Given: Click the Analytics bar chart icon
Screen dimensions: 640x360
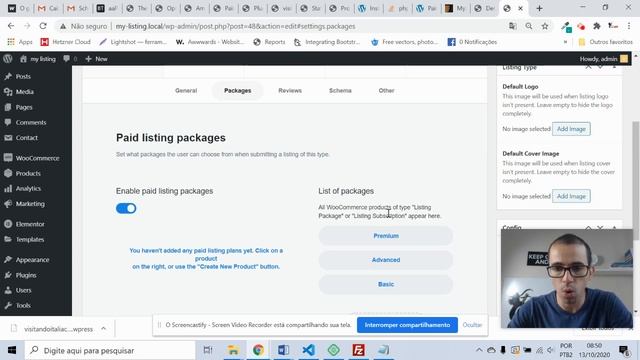Looking at the screenshot, I should [8, 189].
